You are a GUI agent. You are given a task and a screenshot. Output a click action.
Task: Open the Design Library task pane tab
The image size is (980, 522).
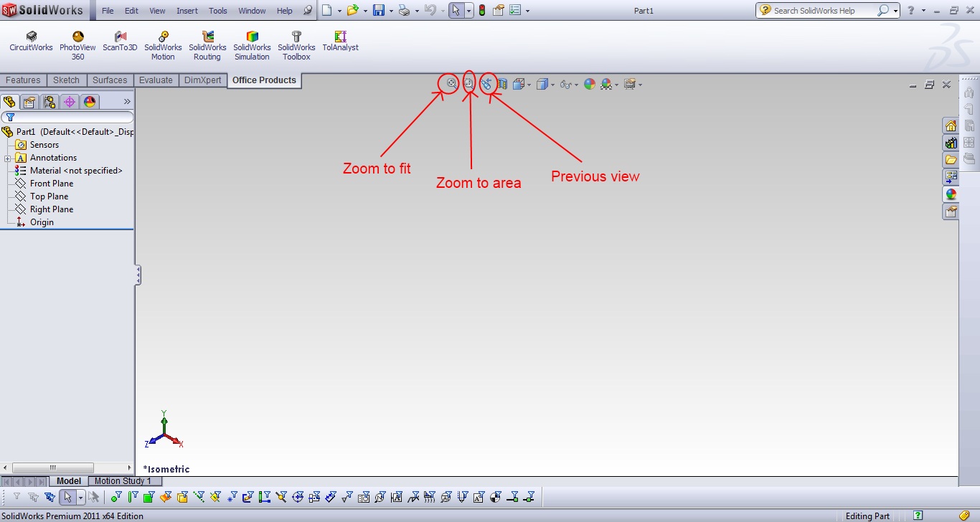pos(951,143)
